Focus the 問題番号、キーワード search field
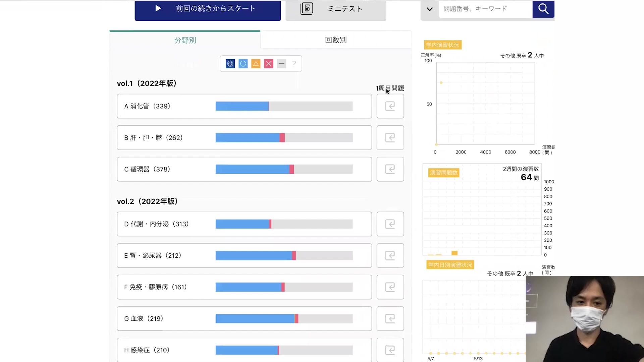 point(485,9)
